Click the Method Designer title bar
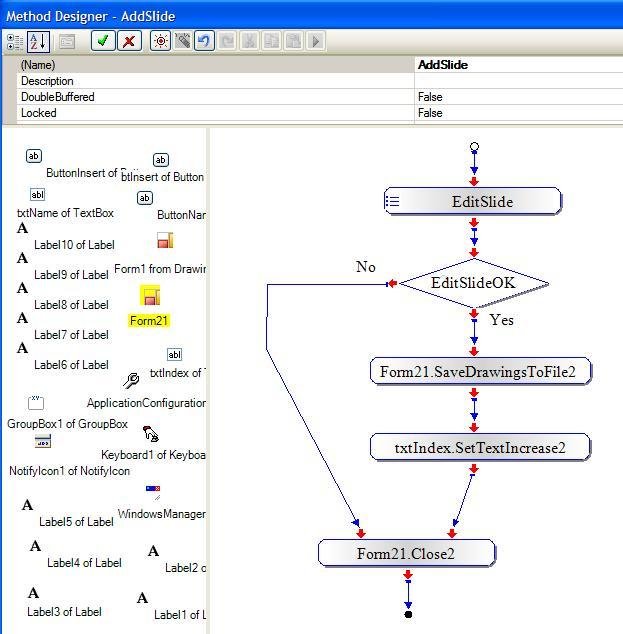 [x=311, y=16]
